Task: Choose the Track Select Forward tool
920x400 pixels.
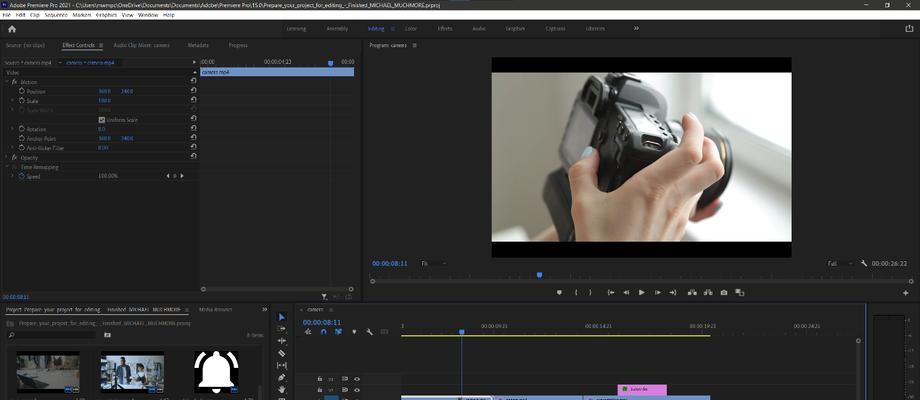Action: (x=282, y=329)
